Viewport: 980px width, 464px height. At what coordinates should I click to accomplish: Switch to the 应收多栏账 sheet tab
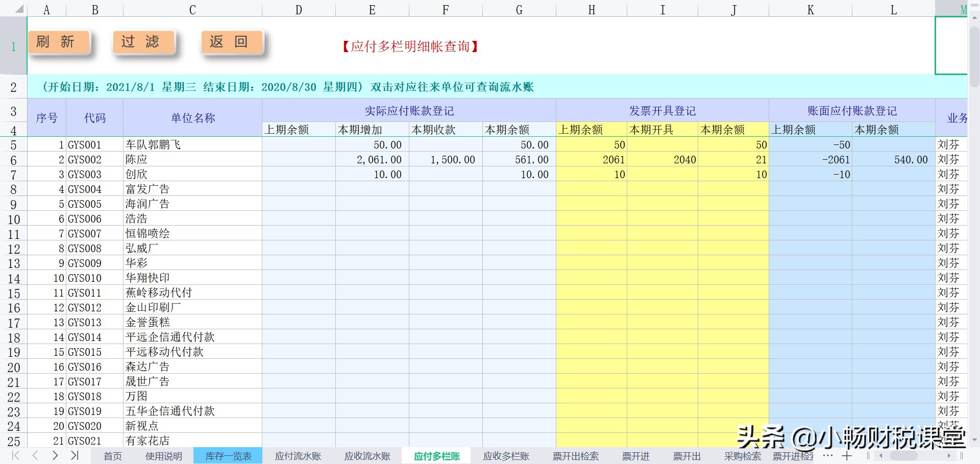[x=505, y=456]
